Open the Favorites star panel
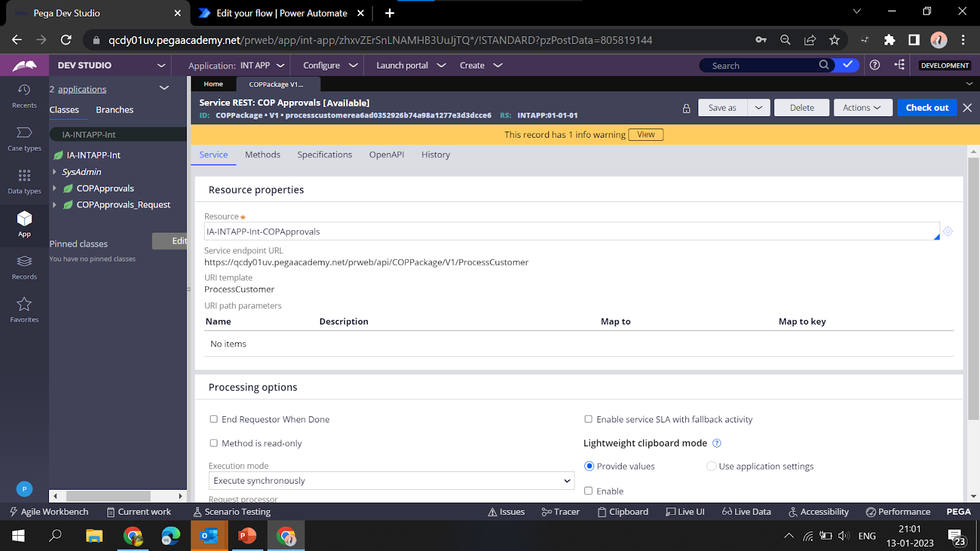The width and height of the screenshot is (980, 551). [24, 310]
